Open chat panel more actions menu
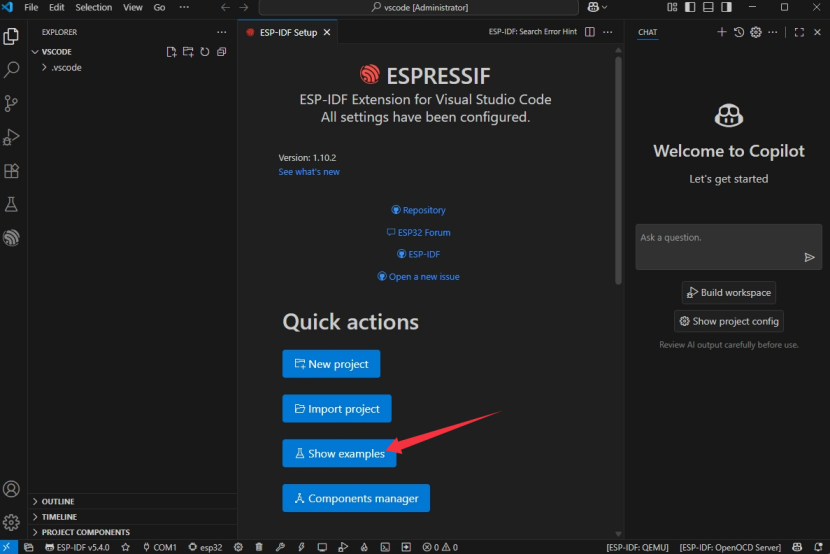Screen dimensions: 830x554 773,32
